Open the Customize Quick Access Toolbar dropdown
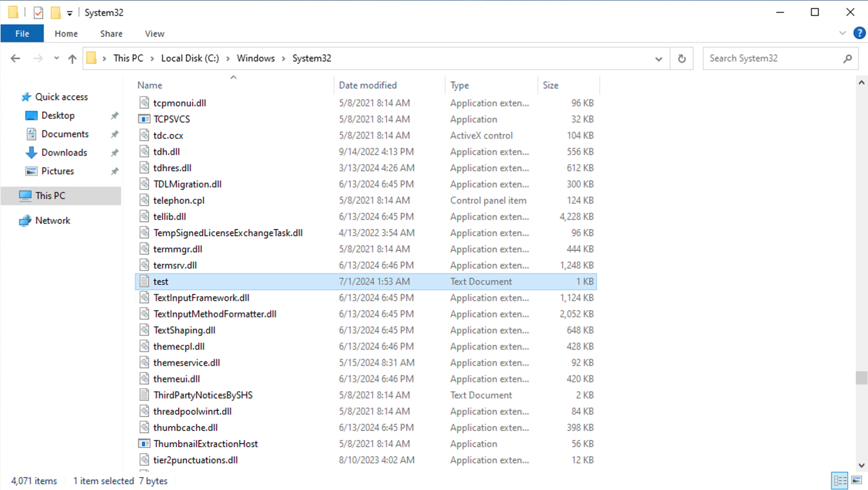Screen dimensions: 868x490 point(69,12)
